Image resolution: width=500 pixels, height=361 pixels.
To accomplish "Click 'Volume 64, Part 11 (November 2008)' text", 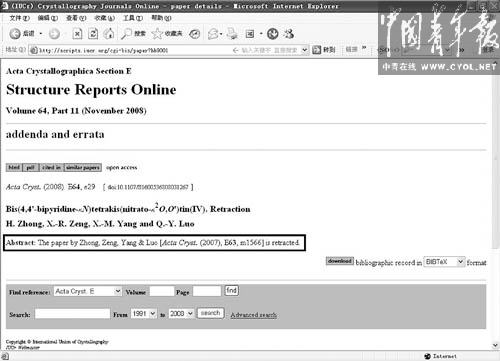I will (76, 111).
